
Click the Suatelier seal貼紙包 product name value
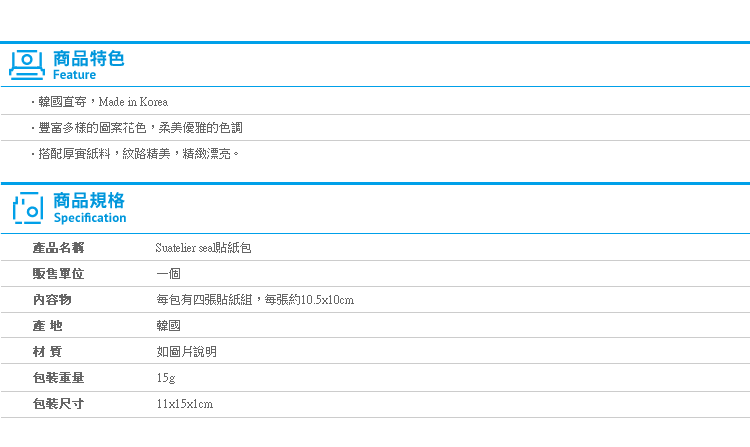203,248
